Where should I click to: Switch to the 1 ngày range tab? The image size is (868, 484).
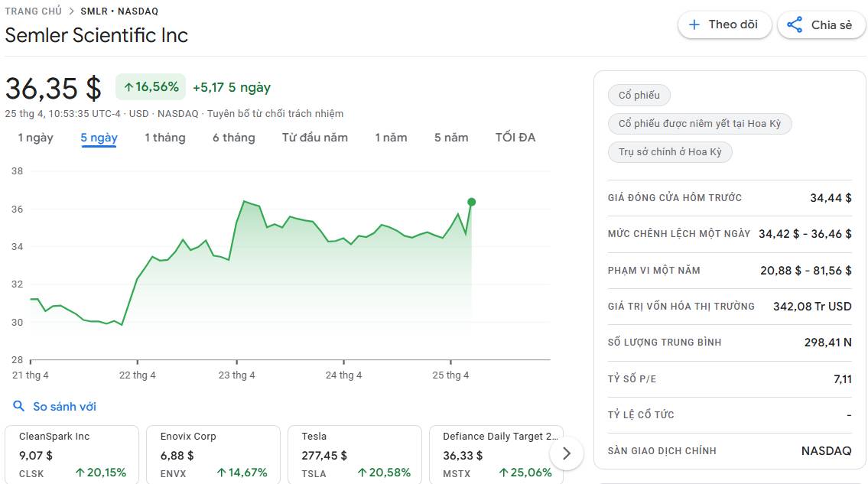(x=36, y=138)
